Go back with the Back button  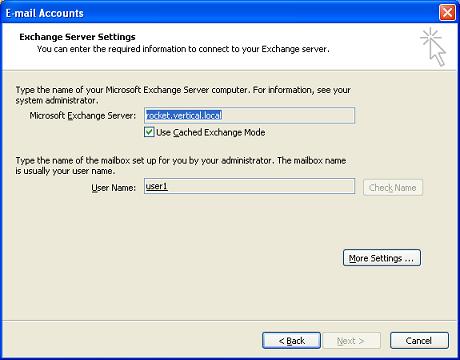(291, 340)
